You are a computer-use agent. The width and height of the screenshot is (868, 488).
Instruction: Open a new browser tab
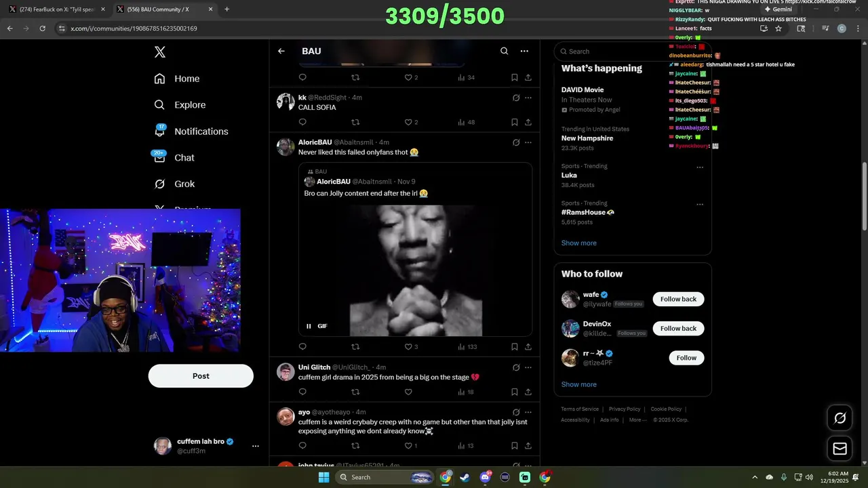[226, 9]
